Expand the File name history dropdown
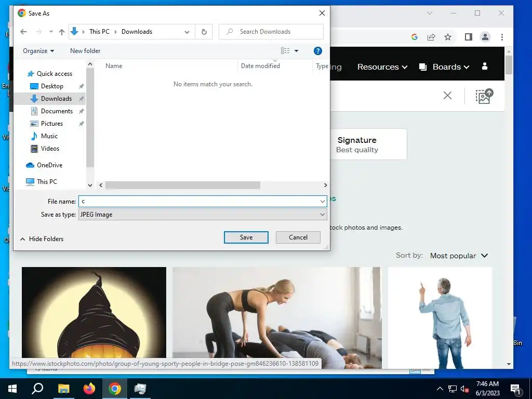532x399 pixels. point(322,201)
